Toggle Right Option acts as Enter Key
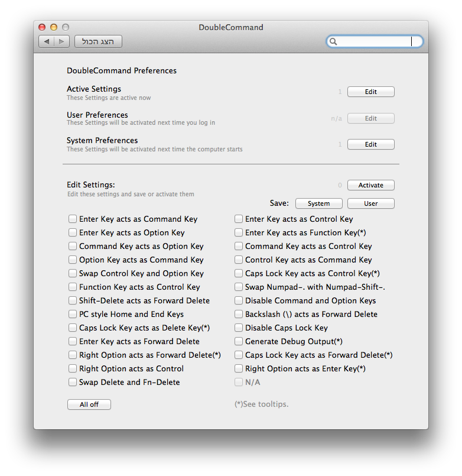This screenshot has width=462, height=476. pyautogui.click(x=239, y=368)
